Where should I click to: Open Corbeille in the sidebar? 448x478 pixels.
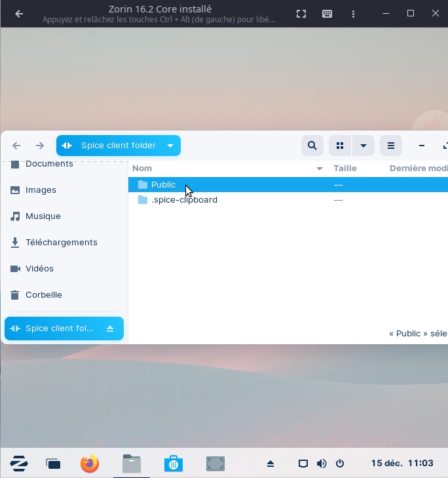[43, 295]
